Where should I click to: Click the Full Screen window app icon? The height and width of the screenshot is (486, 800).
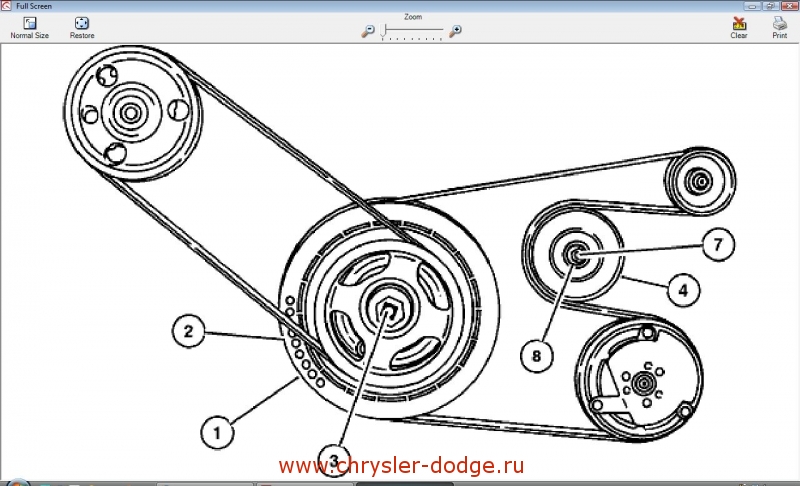[6, 6]
